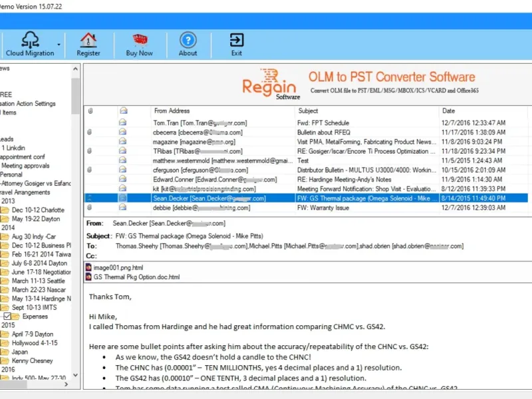Click the Buy Now cart icon
This screenshot has width=532, height=399.
click(x=140, y=40)
